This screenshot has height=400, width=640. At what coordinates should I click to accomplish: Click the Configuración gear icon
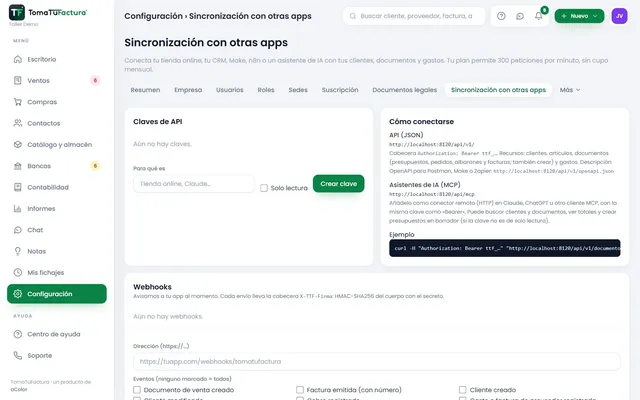[18, 293]
